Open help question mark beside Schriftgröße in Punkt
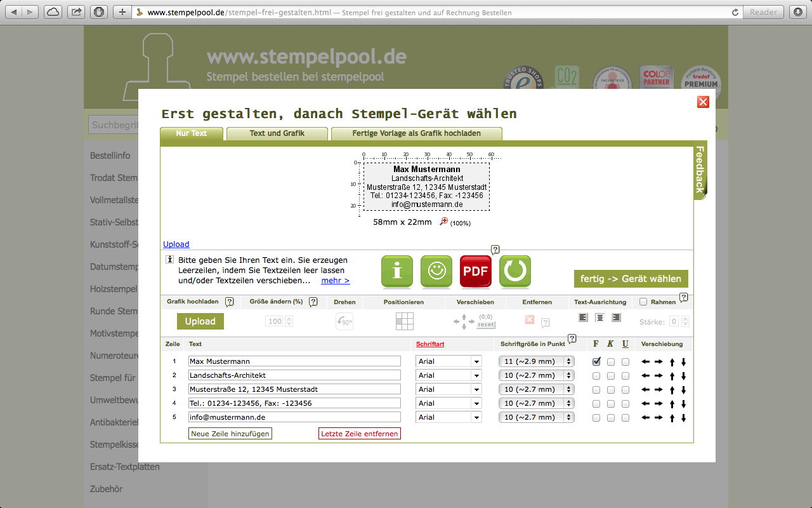 coord(572,339)
